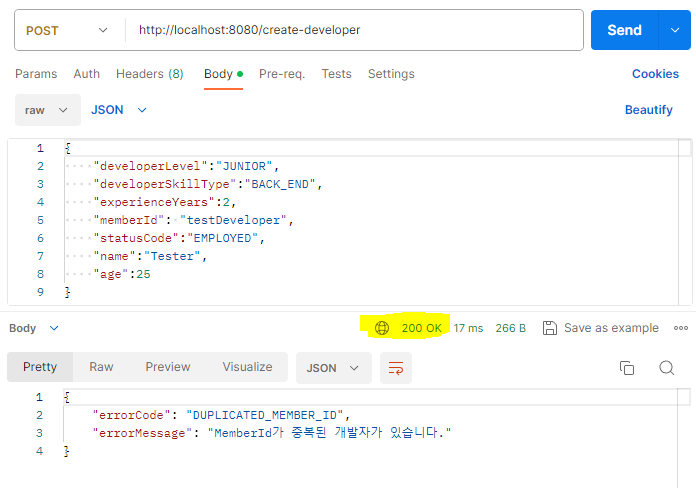The height and width of the screenshot is (488, 696).
Task: Click the "testDeveloper" value in the request body
Action: pyautogui.click(x=233, y=220)
